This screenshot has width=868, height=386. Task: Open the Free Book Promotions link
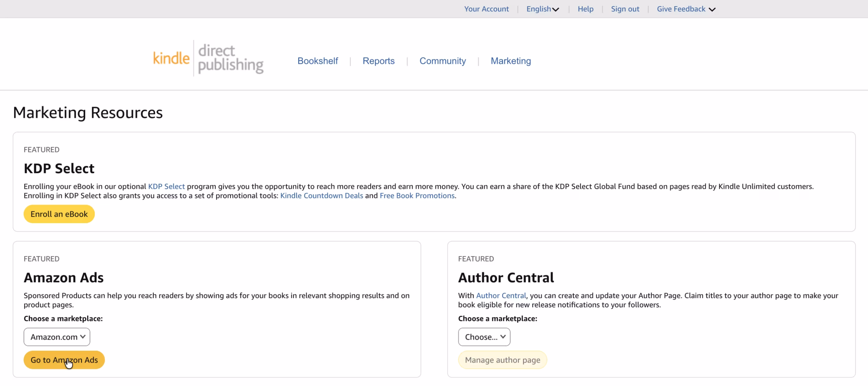pos(417,195)
